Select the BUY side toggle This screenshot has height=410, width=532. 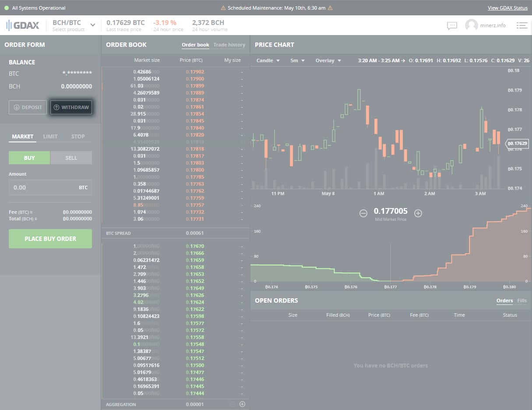(29, 158)
